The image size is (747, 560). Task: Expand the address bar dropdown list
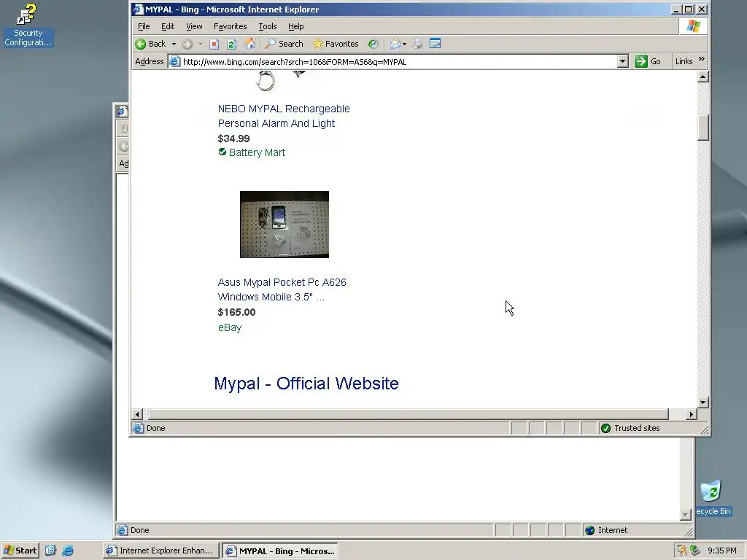[623, 61]
